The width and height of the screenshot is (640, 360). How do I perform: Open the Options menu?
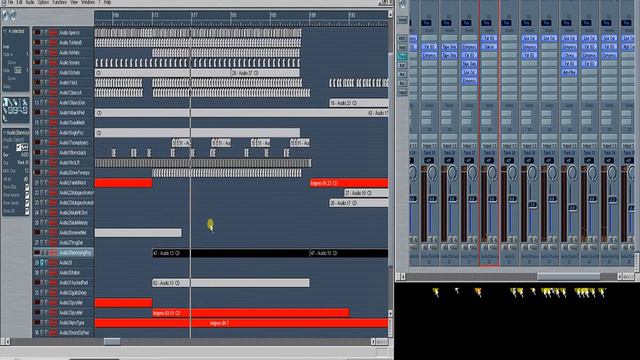point(43,2)
